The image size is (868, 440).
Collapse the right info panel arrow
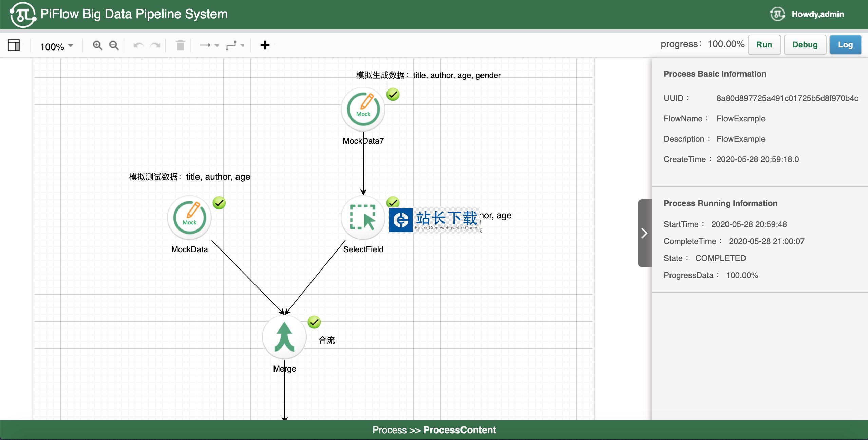coord(644,233)
